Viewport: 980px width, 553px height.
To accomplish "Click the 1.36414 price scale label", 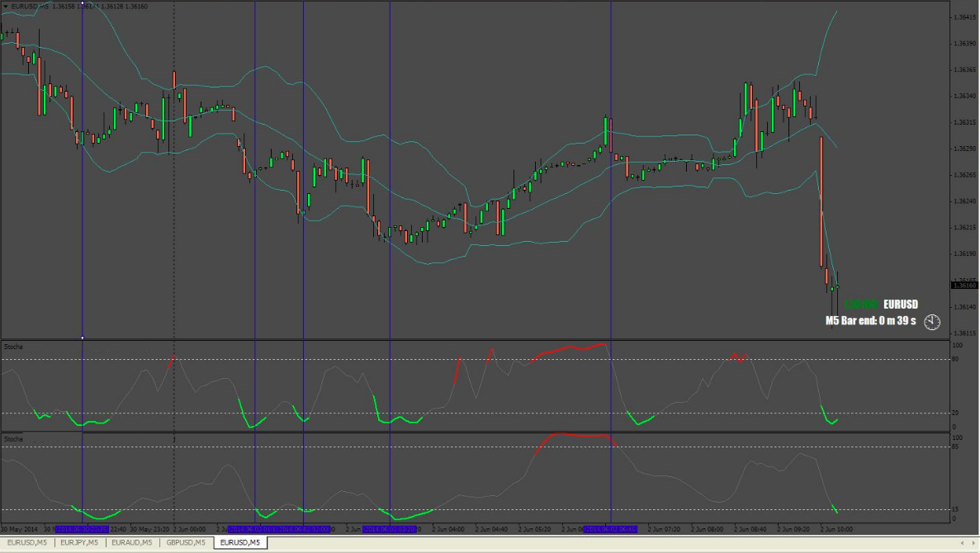I will pos(963,17).
